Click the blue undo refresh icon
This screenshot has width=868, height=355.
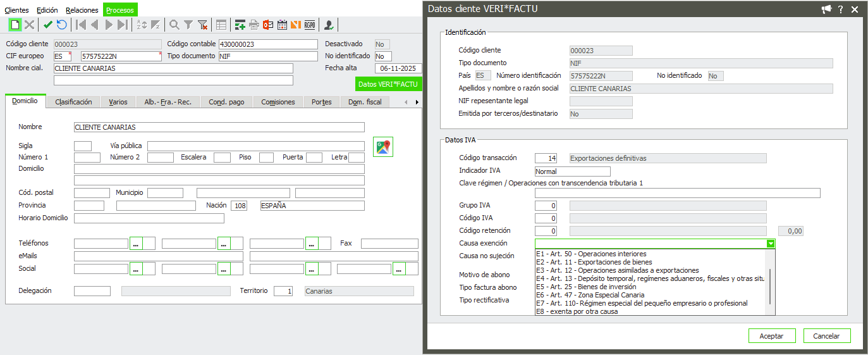click(x=62, y=25)
